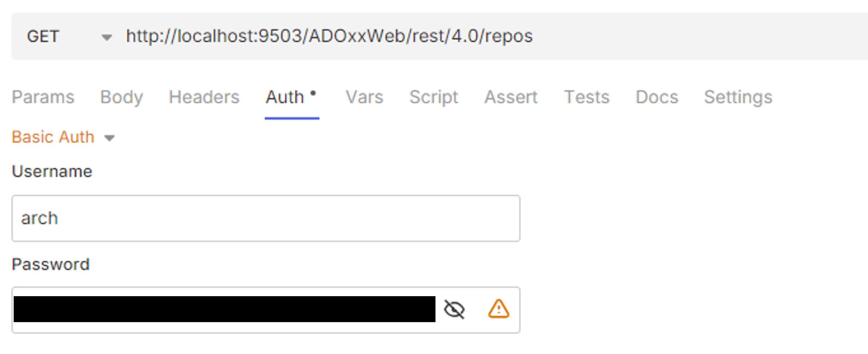Image resolution: width=868 pixels, height=354 pixels.
Task: Switch to the Params tab
Action: (42, 97)
